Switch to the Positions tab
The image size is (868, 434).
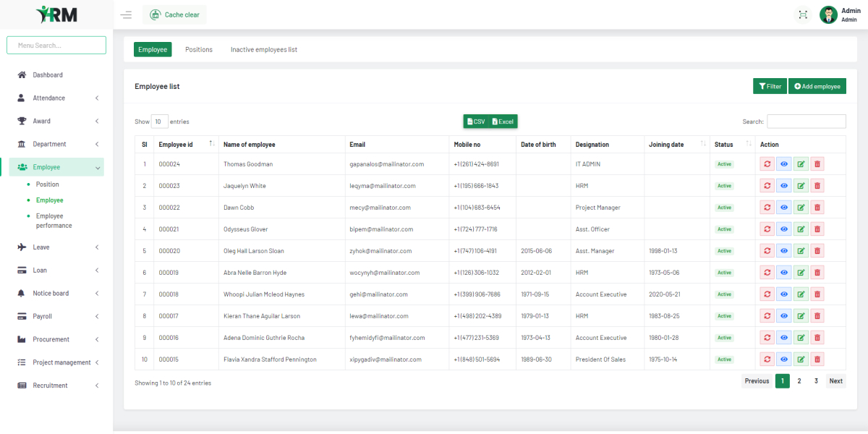199,49
